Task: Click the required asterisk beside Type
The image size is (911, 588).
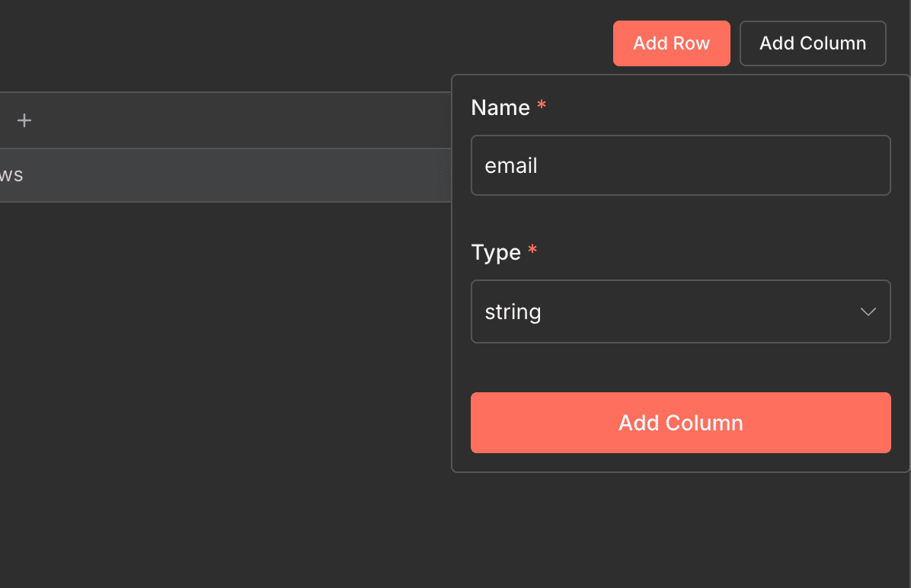Action: (x=532, y=252)
